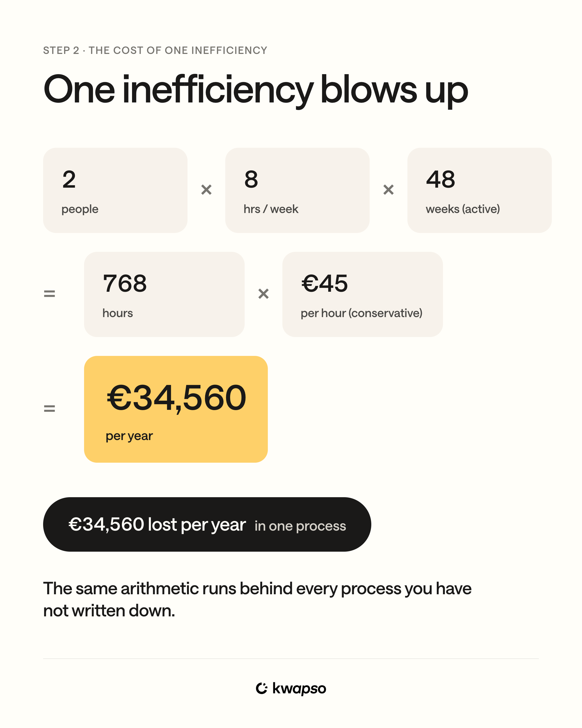Click the 'One inefficiency blows up' heading

point(255,90)
